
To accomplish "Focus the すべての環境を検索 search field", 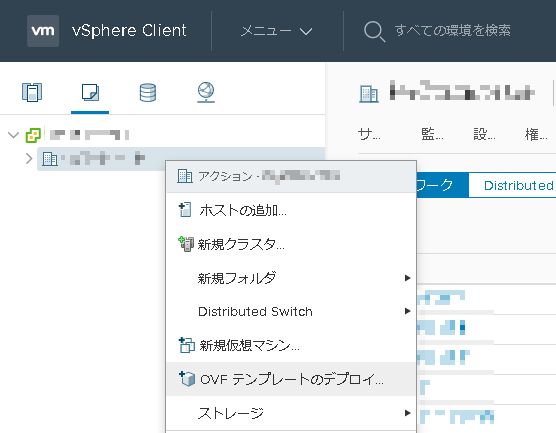I will [452, 30].
